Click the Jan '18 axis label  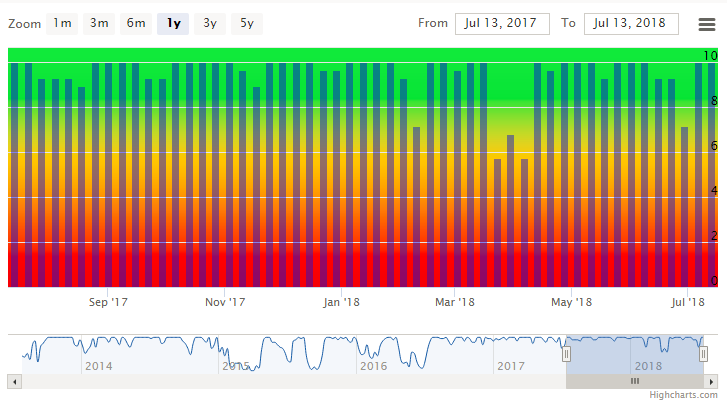click(341, 302)
